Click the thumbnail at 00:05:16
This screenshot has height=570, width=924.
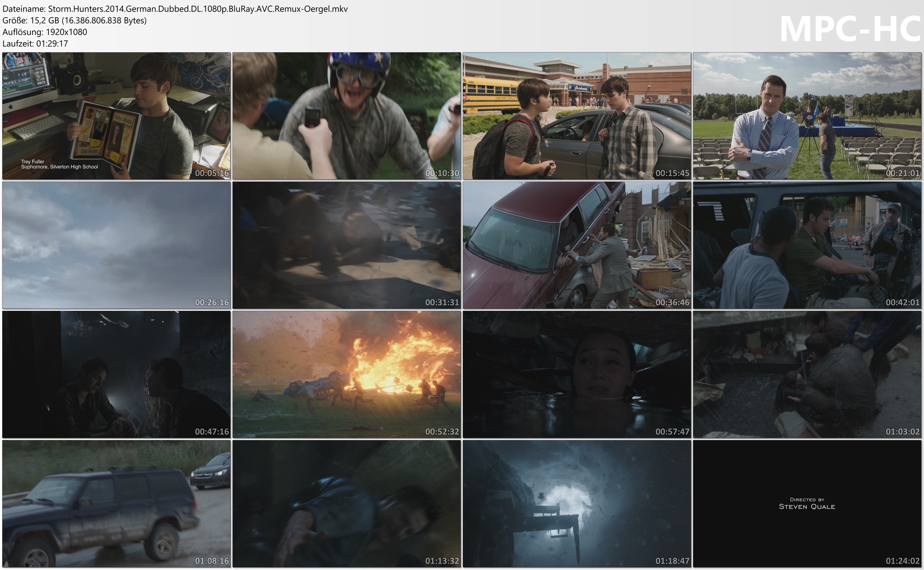(116, 116)
